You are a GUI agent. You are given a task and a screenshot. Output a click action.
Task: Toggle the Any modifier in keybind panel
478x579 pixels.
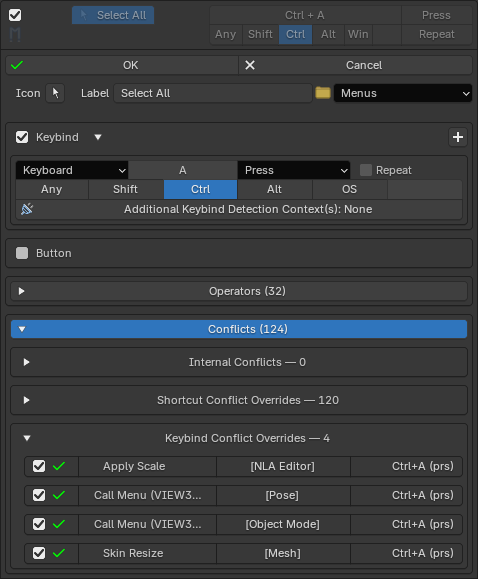[x=52, y=189]
